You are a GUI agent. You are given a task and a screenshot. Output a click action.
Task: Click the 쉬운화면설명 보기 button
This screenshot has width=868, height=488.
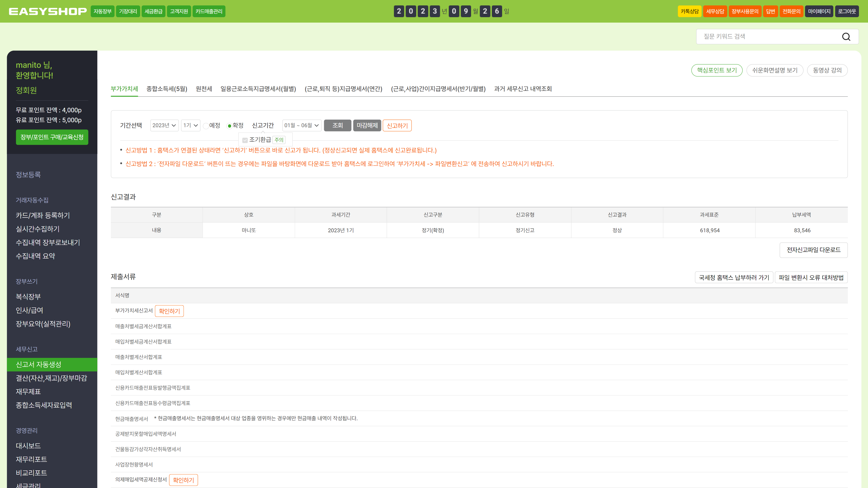pos(775,70)
